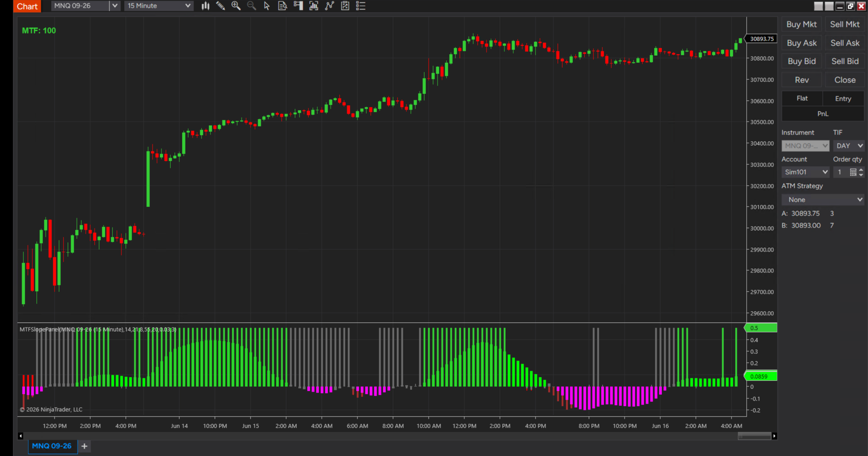This screenshot has width=868, height=456.
Task: Open the strategies icon in the toolbar
Action: coord(329,6)
